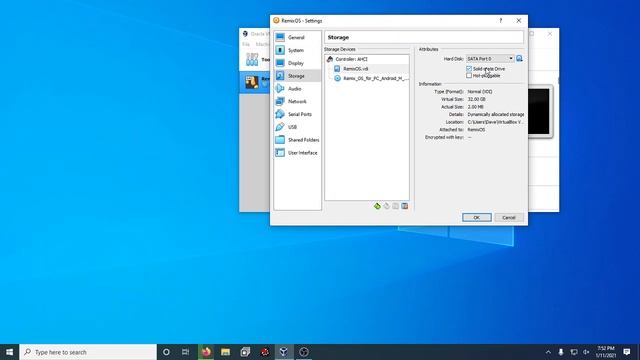
Task: Click the red app icon on taskbar
Action: click(264, 352)
